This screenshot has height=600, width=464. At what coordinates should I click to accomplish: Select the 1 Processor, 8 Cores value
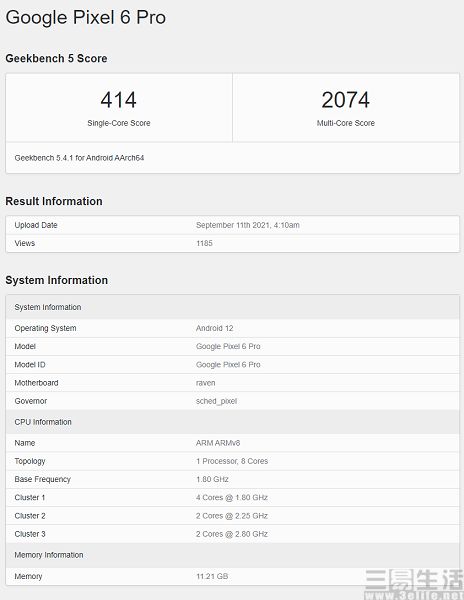click(x=232, y=461)
